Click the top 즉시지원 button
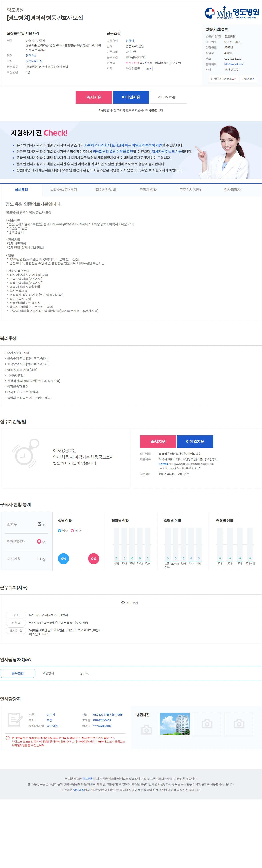 pos(94,97)
